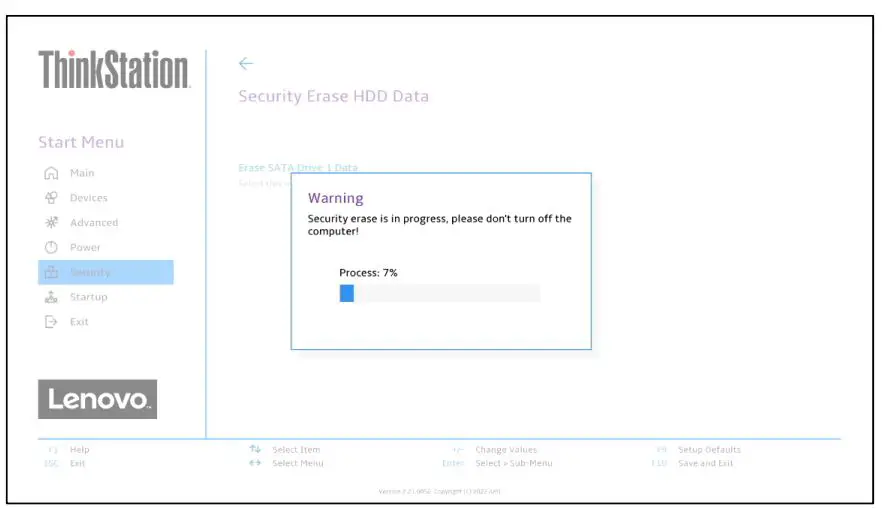The image size is (894, 519).
Task: Click the Advanced gear icon
Action: [52, 222]
